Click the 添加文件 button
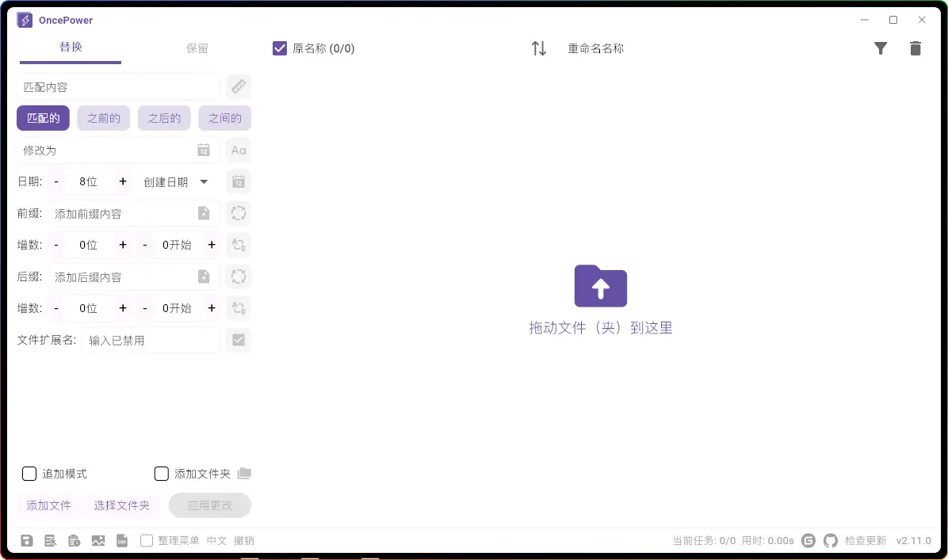948x560 pixels. pyautogui.click(x=49, y=505)
